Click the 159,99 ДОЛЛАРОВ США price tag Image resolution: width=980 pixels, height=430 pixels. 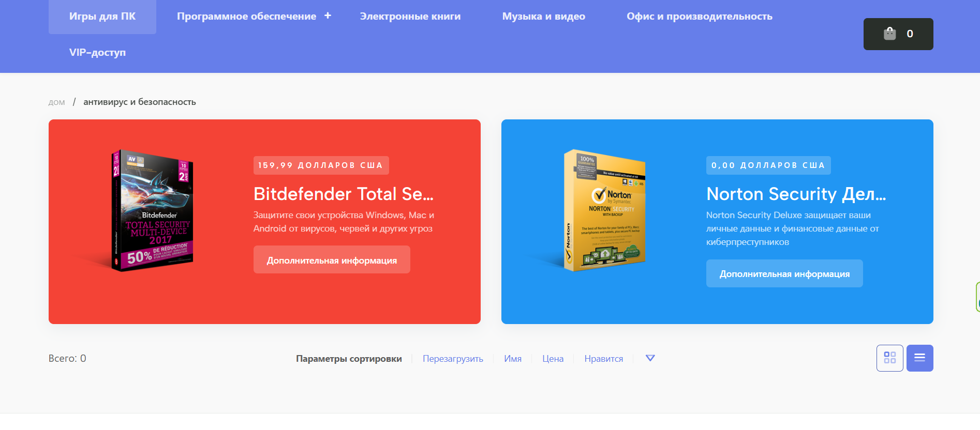click(321, 165)
